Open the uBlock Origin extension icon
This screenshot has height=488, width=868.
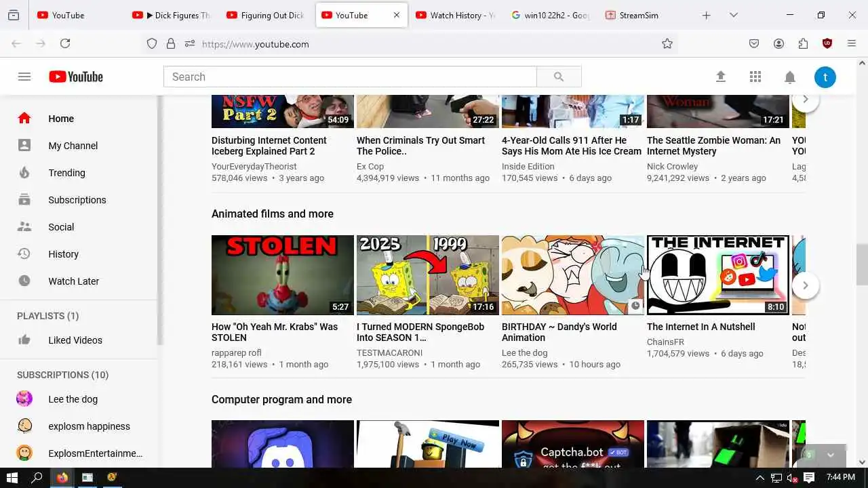pyautogui.click(x=827, y=43)
